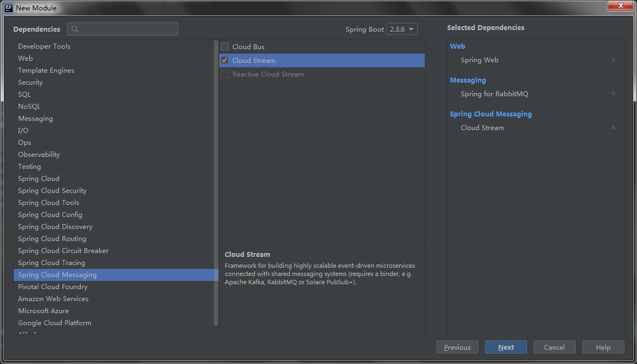Click the Spring Boot label
637x364 pixels.
pyautogui.click(x=365, y=30)
